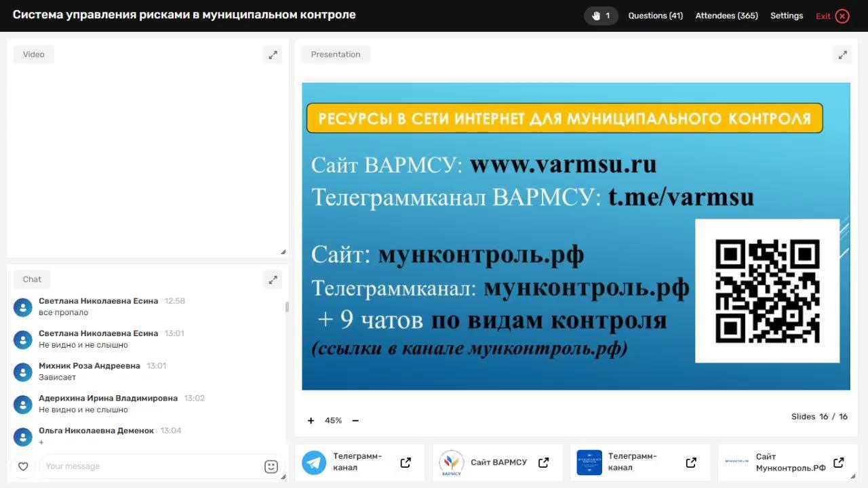Click name Адерихина Ирина Владимировна in chat
Viewport: 868px width, 488px height.
[108, 399]
